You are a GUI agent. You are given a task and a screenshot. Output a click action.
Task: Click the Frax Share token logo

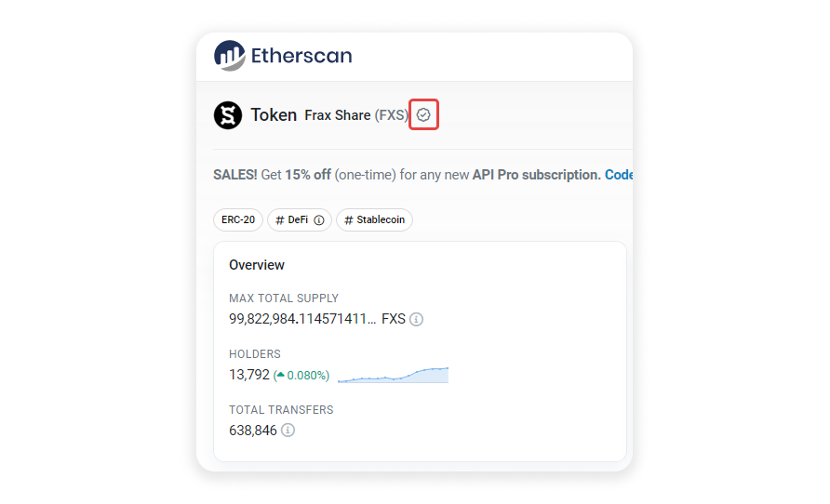[228, 115]
